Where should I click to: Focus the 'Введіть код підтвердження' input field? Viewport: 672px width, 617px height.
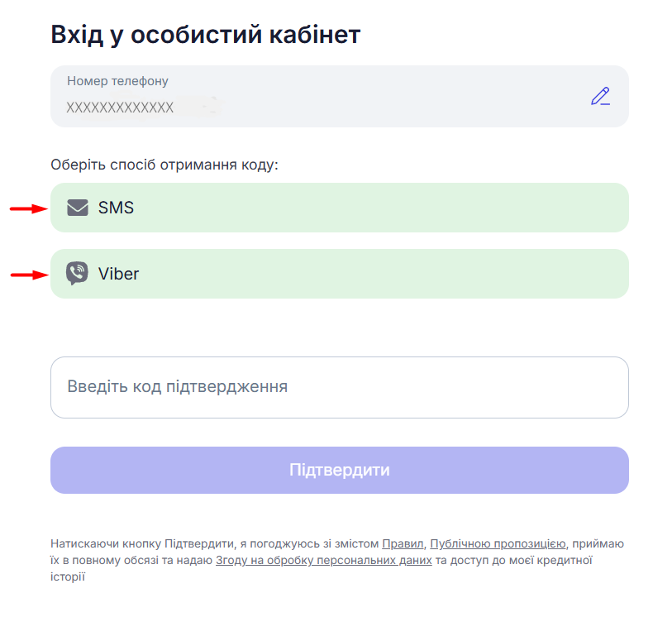[339, 387]
